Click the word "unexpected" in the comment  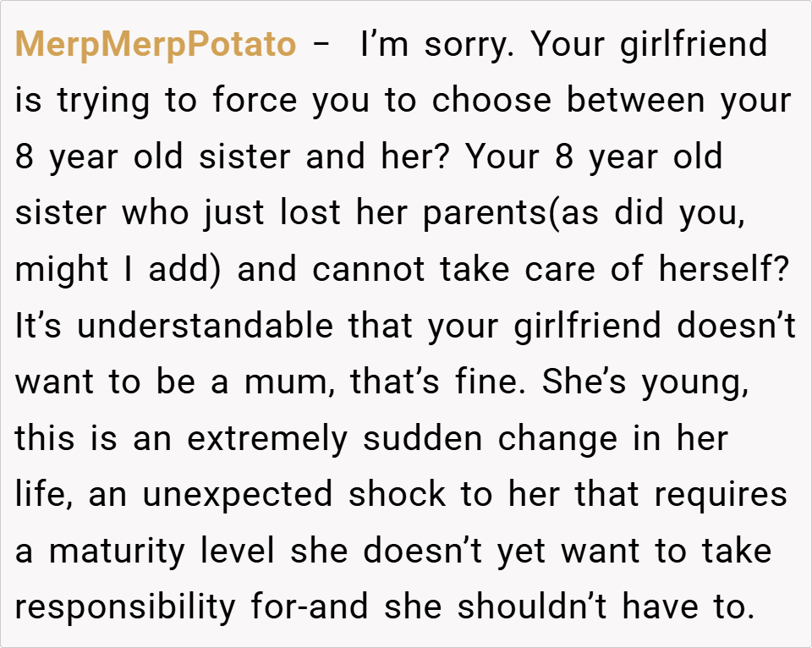(x=241, y=496)
